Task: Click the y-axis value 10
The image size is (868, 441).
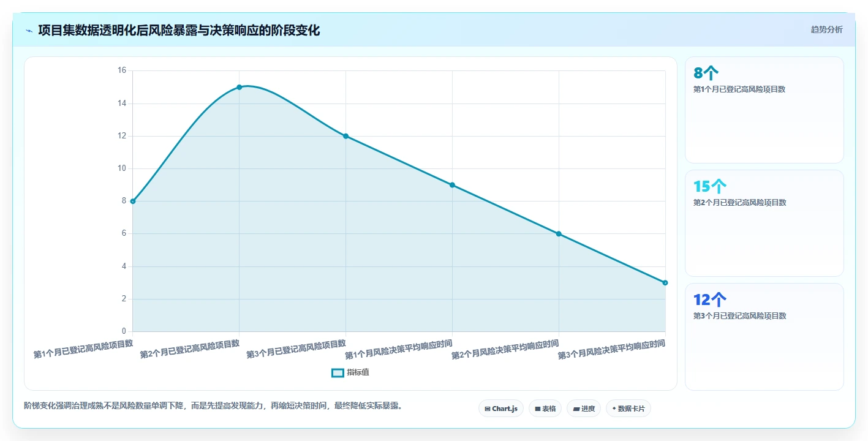Action: [x=122, y=168]
